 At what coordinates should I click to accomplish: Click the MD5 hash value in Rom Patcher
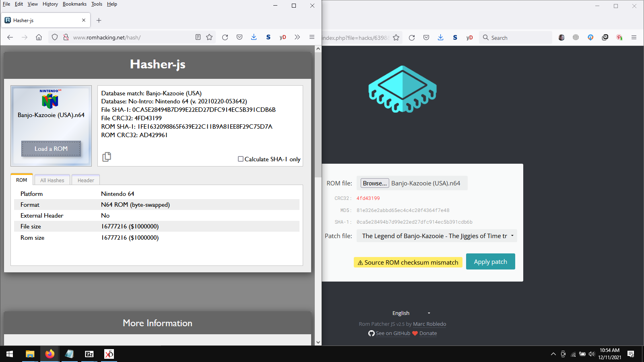(x=403, y=210)
